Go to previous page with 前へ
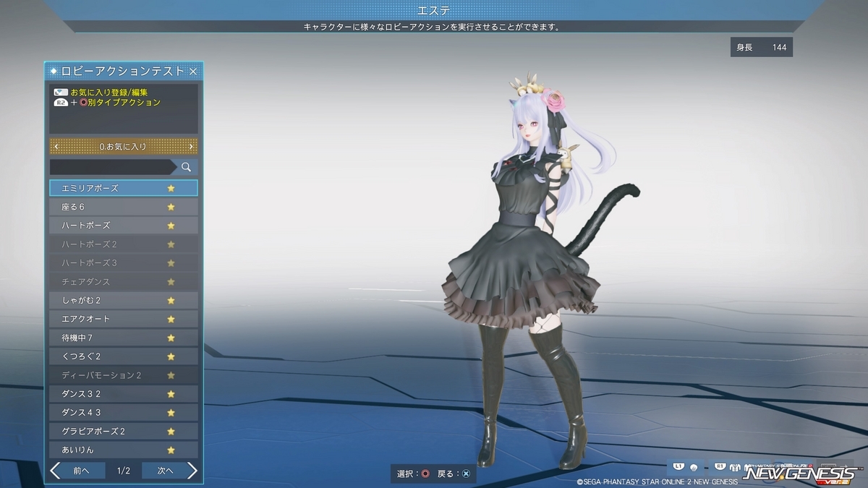This screenshot has height=488, width=868. [81, 471]
